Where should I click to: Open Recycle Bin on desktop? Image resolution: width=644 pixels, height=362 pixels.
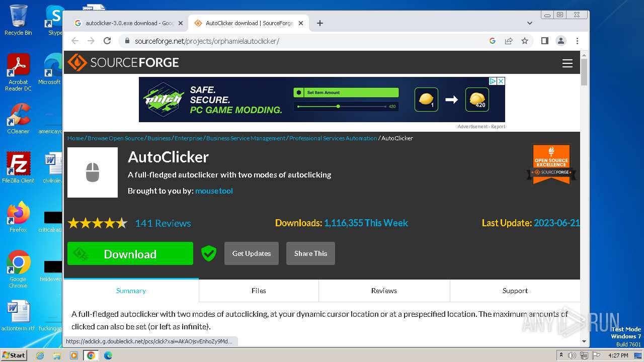click(x=18, y=20)
